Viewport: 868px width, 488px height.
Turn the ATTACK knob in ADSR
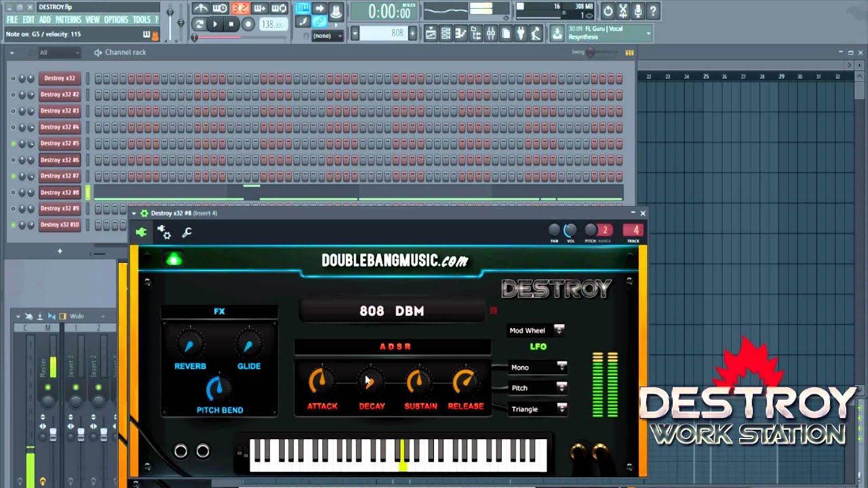click(321, 382)
